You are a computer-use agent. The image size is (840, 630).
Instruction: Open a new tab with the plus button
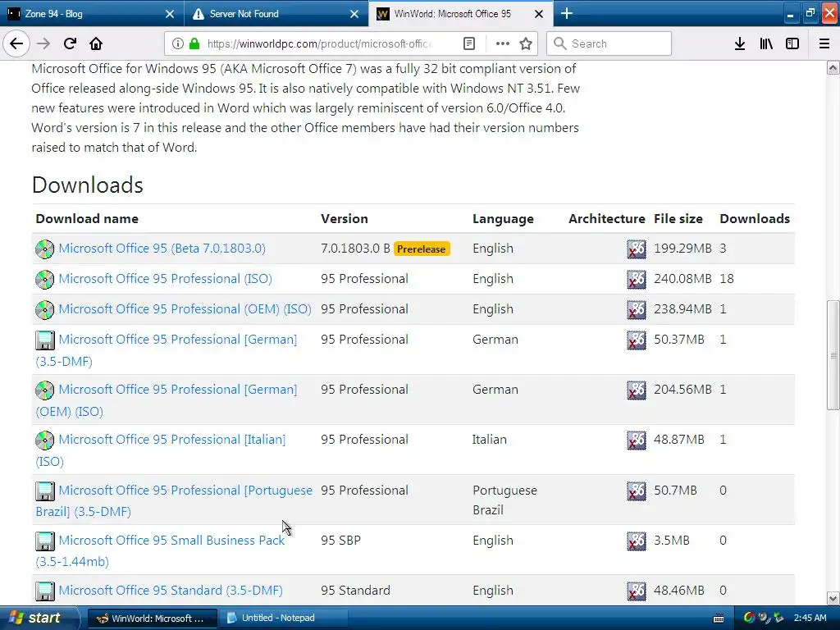coord(567,13)
